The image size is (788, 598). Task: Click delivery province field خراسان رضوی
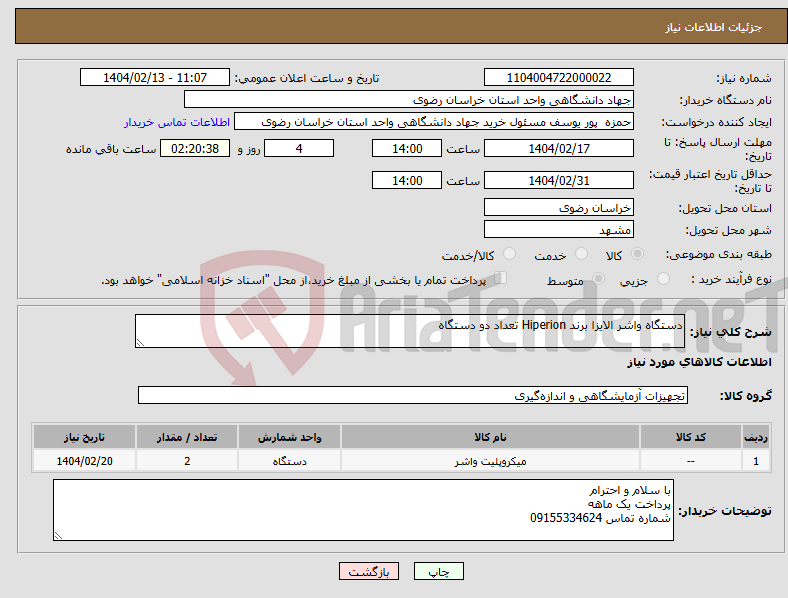click(559, 207)
